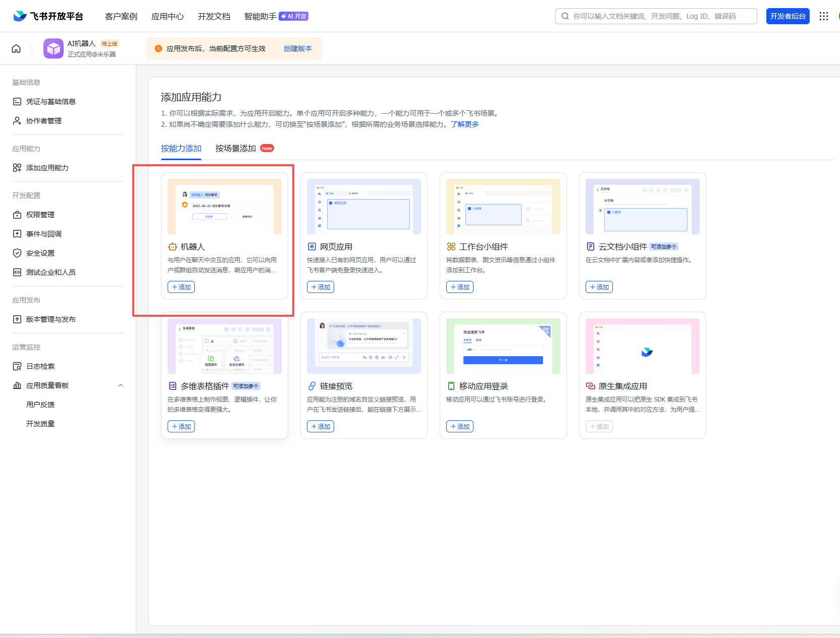Viewport: 840px width, 638px height.
Task: Open 日志检索 in the sidebar
Action: point(40,366)
